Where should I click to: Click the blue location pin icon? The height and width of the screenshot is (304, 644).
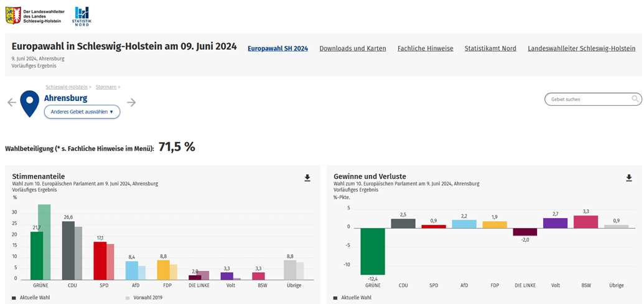[29, 103]
